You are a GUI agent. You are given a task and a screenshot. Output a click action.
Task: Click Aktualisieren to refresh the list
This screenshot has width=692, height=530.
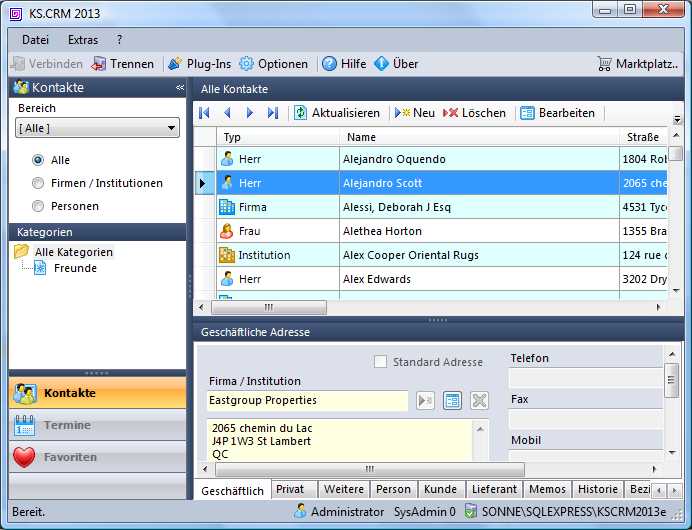click(337, 113)
